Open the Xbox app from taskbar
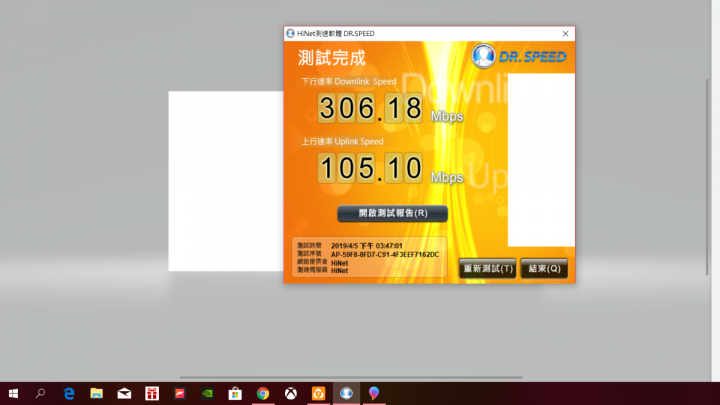 pos(291,394)
